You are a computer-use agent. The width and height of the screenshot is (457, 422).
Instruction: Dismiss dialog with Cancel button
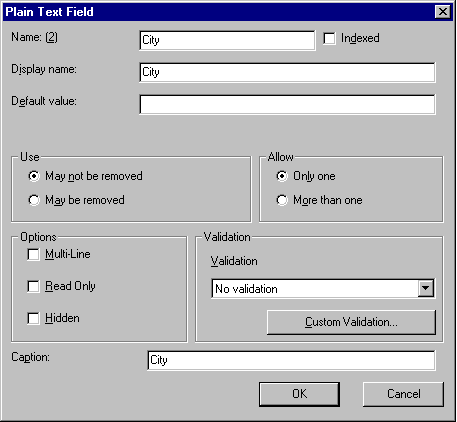(403, 394)
